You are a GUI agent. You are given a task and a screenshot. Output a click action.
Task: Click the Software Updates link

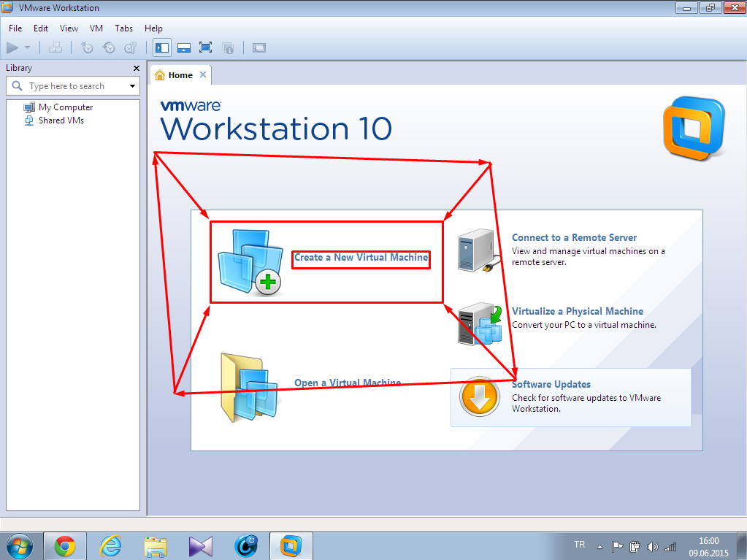(551, 384)
